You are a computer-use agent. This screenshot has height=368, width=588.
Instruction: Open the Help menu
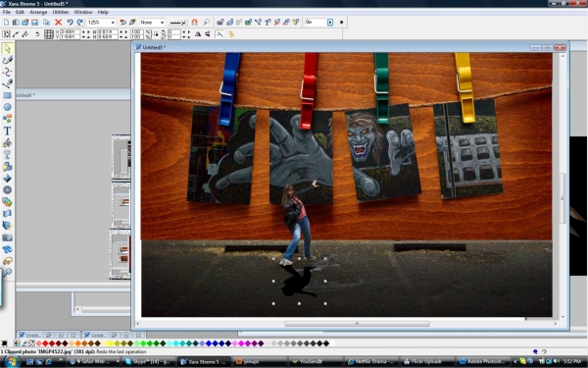tap(103, 12)
